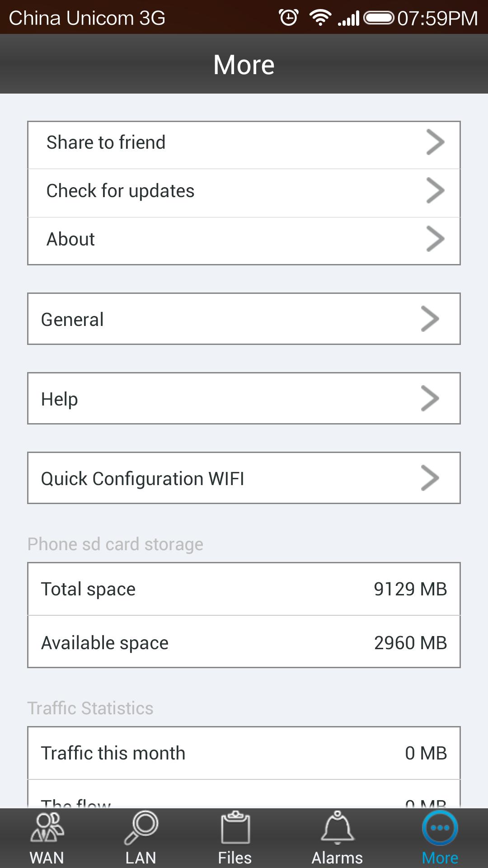Expand the About row chevron
Image resolution: width=488 pixels, height=868 pixels.
point(435,239)
